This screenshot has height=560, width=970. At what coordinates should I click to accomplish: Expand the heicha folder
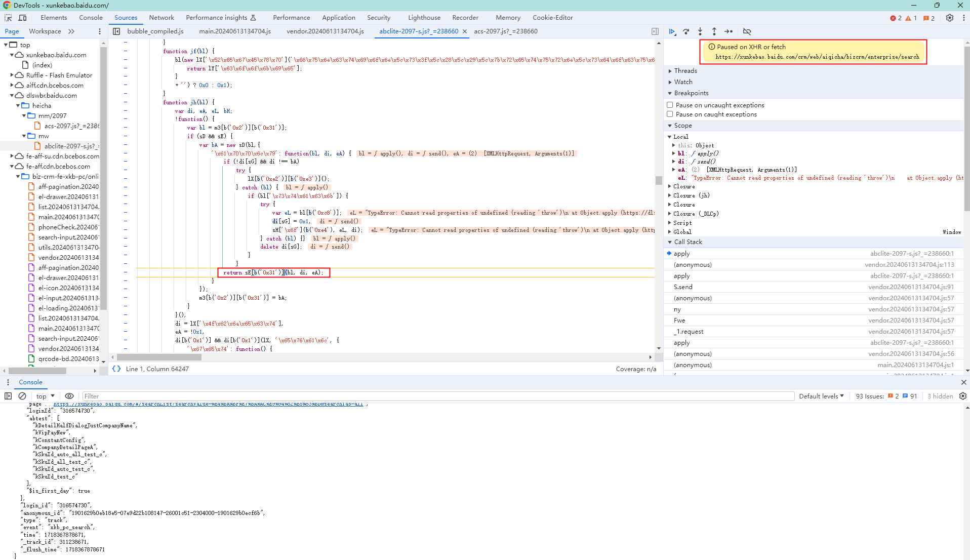[x=18, y=105]
